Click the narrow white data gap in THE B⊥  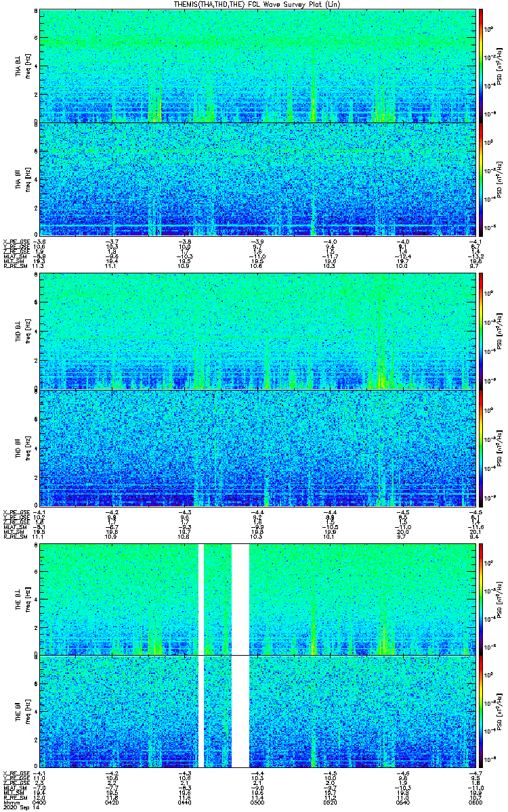pyautogui.click(x=200, y=599)
